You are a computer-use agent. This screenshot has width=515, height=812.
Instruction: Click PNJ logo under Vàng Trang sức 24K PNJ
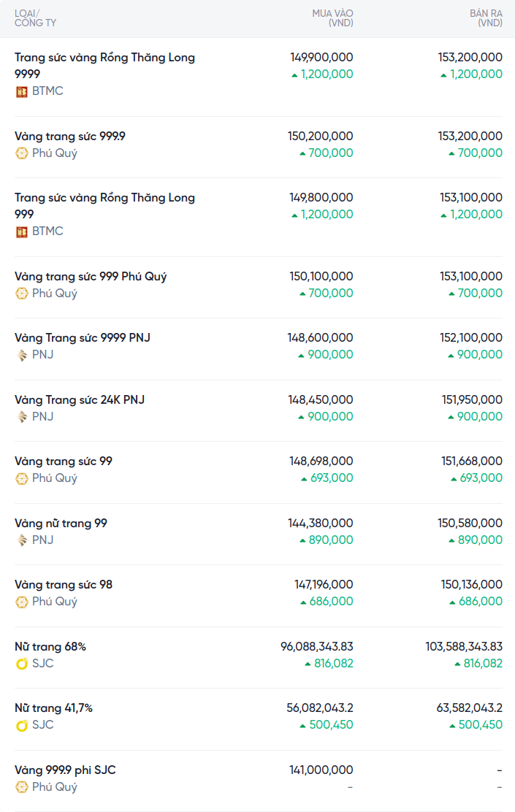click(x=22, y=417)
